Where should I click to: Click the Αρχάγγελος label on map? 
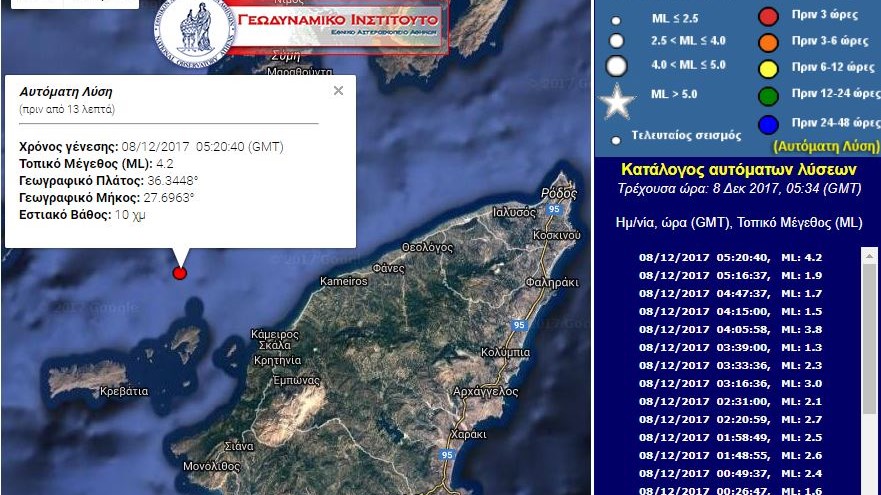tap(485, 392)
